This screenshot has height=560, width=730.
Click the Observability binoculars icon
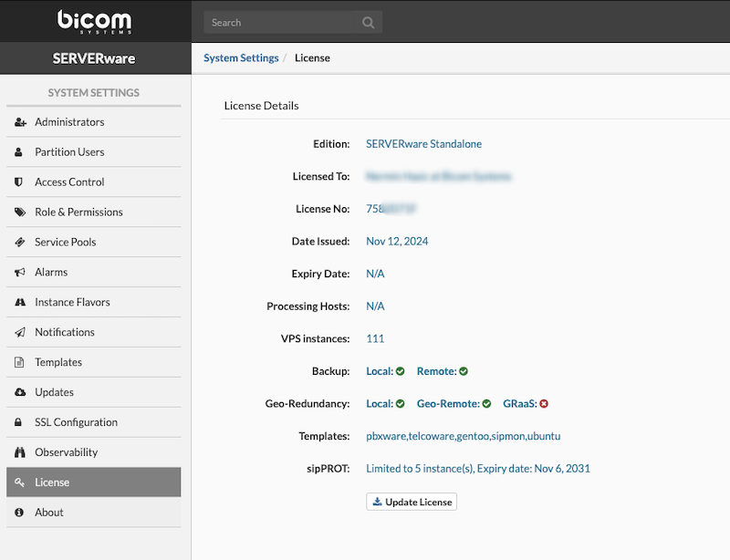(19, 452)
